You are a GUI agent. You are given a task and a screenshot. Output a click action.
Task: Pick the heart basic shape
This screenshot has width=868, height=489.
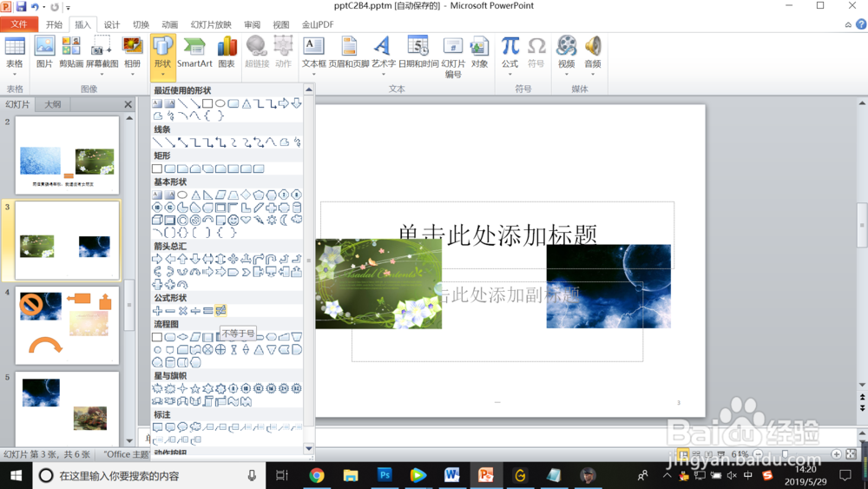click(246, 220)
